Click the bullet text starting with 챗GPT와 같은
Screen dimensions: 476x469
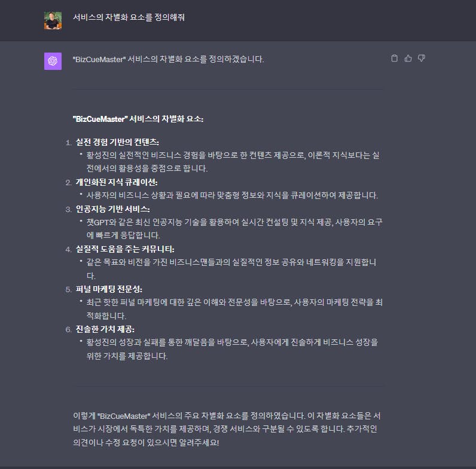click(234, 229)
